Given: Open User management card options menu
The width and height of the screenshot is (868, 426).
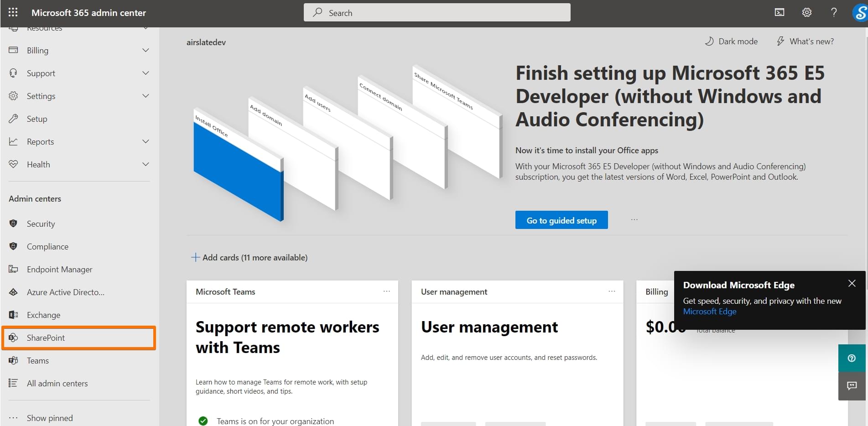Looking at the screenshot, I should pyautogui.click(x=612, y=291).
